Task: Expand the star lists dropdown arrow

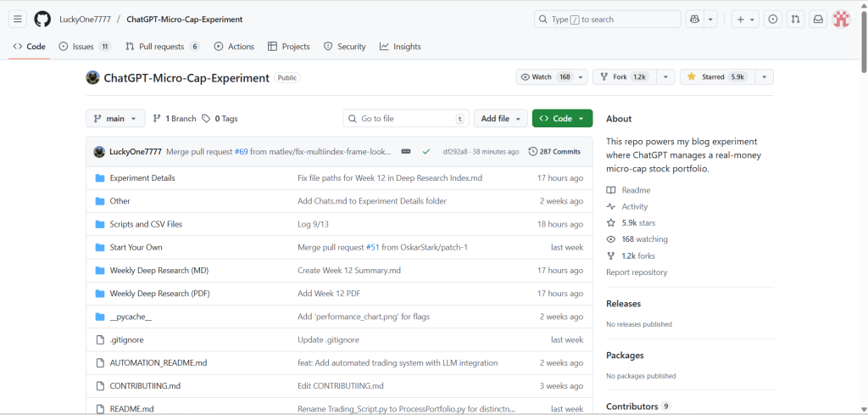Action: [x=765, y=77]
